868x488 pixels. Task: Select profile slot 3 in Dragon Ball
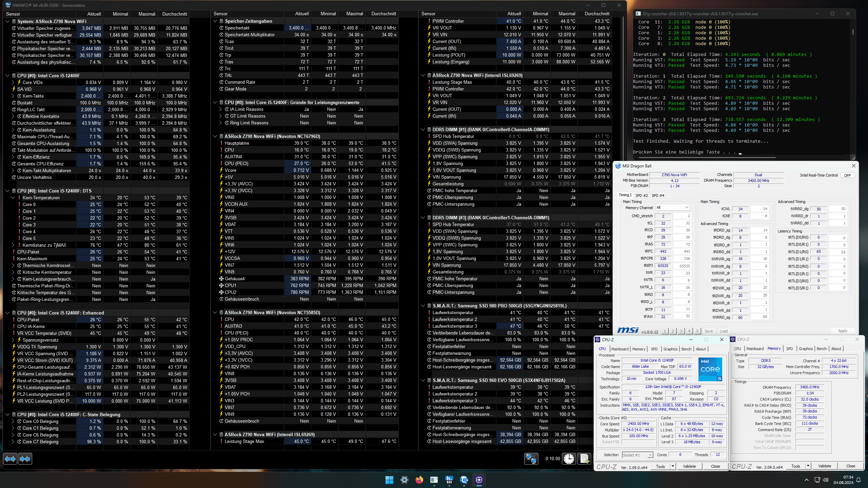click(x=681, y=331)
